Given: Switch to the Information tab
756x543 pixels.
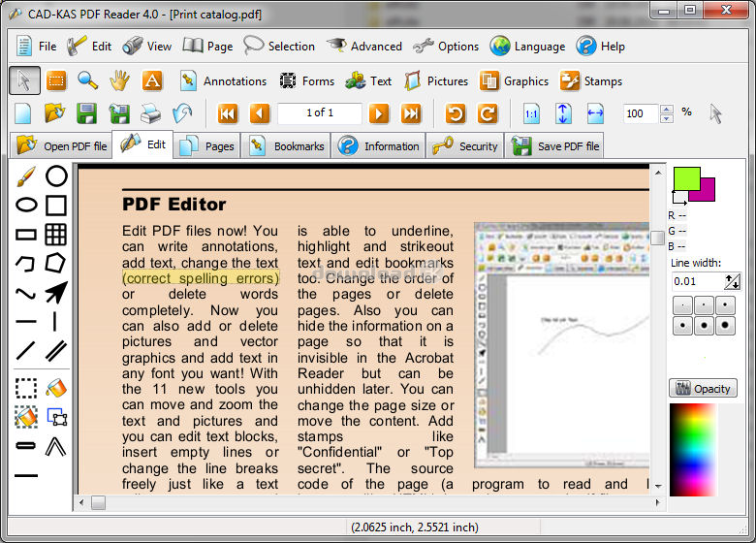Looking at the screenshot, I should tap(378, 146).
